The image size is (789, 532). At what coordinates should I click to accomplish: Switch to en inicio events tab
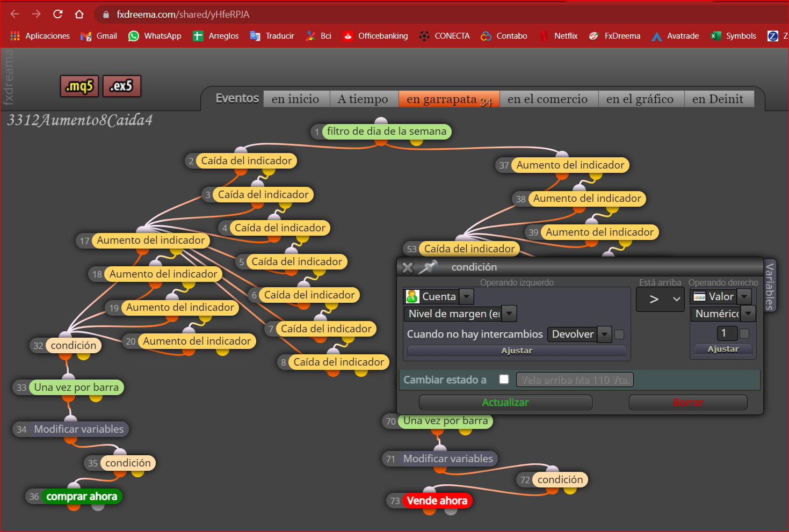(x=295, y=99)
